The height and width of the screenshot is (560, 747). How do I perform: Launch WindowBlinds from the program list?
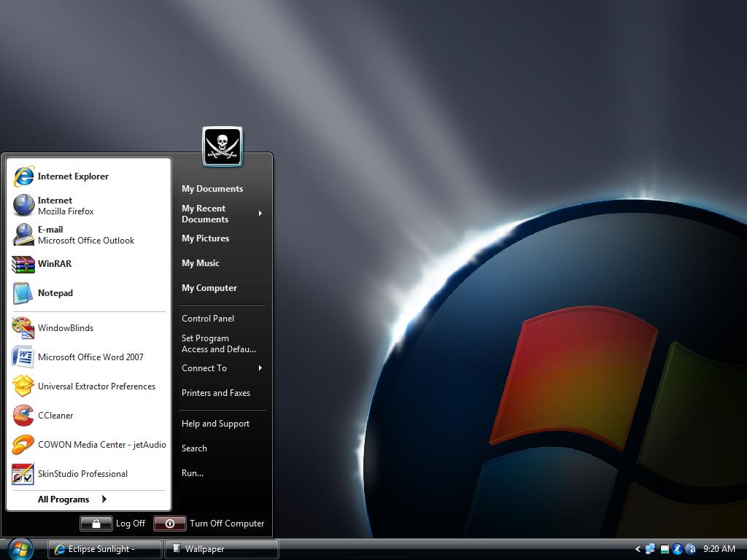[66, 328]
